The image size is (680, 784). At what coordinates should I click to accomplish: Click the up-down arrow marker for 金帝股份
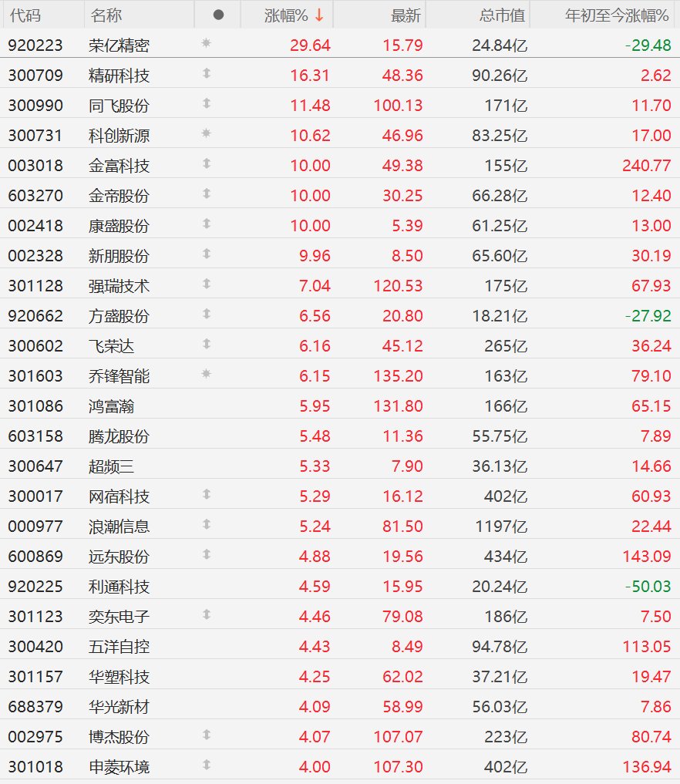(x=207, y=193)
